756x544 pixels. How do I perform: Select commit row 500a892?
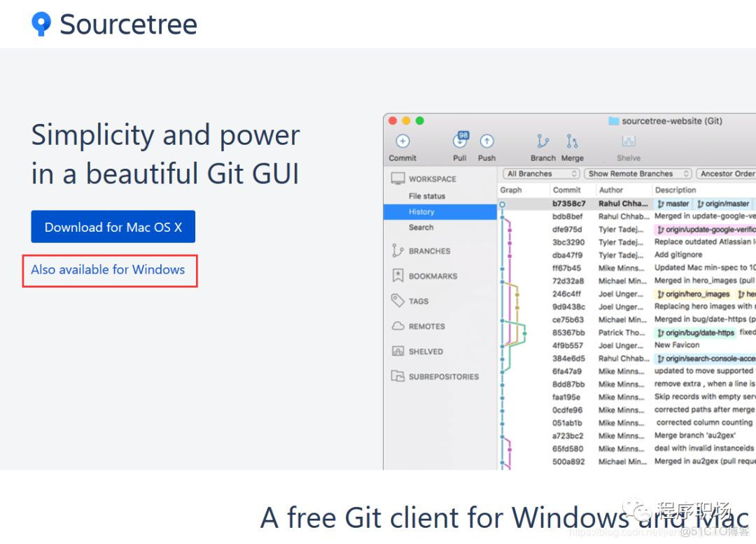(x=626, y=461)
